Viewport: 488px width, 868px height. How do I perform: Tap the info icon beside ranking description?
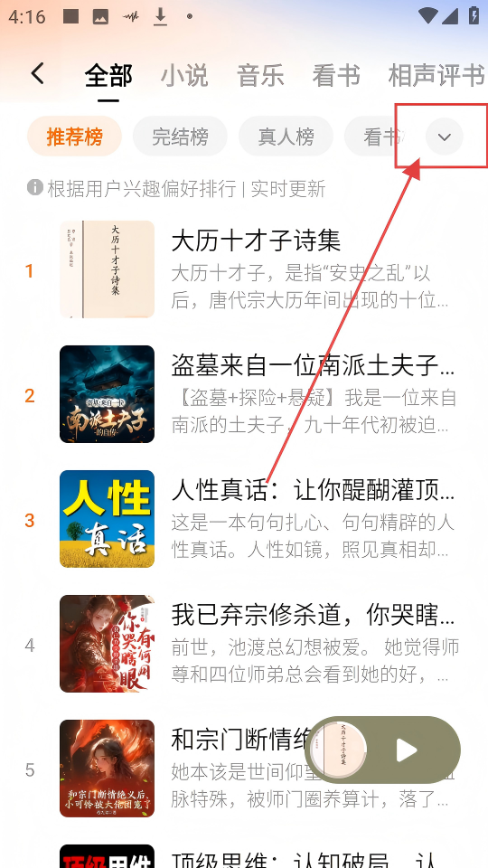pyautogui.click(x=35, y=188)
